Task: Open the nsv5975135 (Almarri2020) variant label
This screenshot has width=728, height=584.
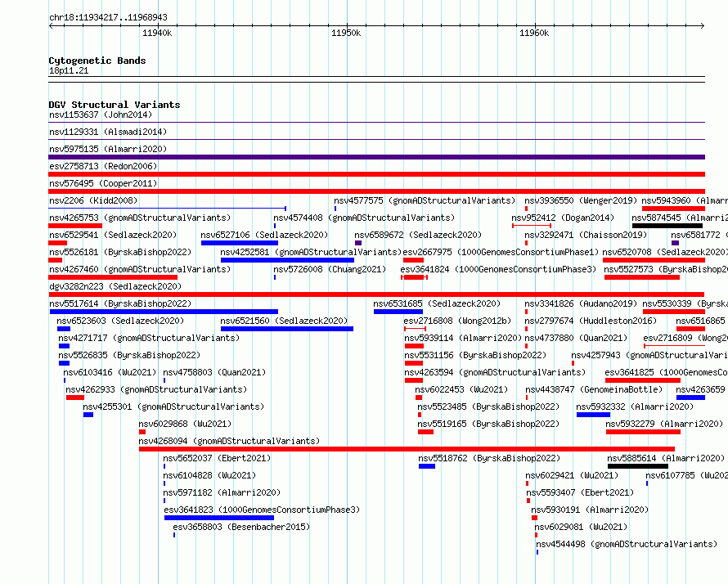Action: (108, 149)
